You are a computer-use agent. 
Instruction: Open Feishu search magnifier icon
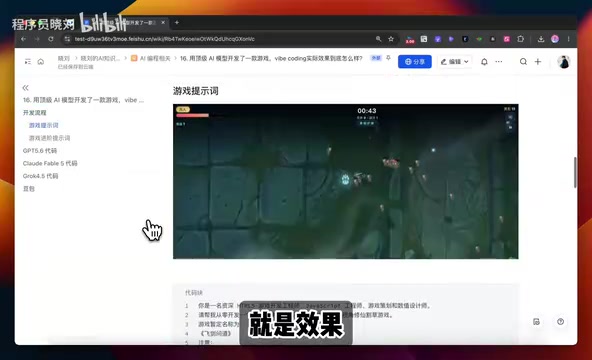point(523,62)
